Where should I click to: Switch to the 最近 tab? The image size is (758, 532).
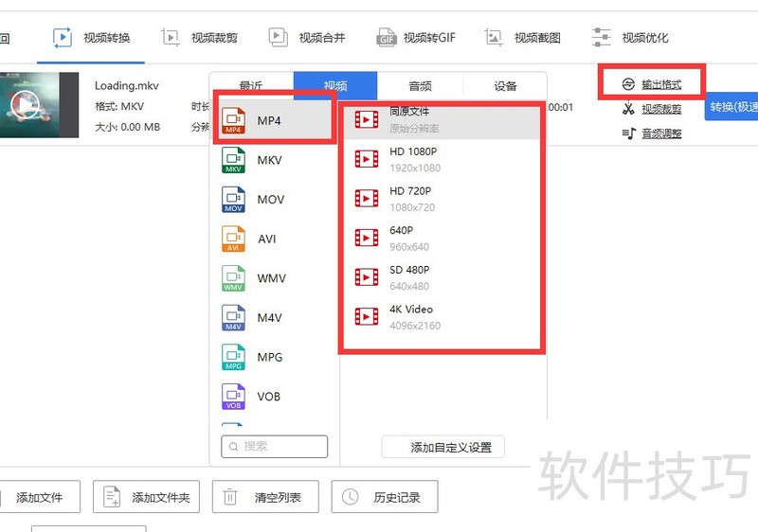(251, 86)
